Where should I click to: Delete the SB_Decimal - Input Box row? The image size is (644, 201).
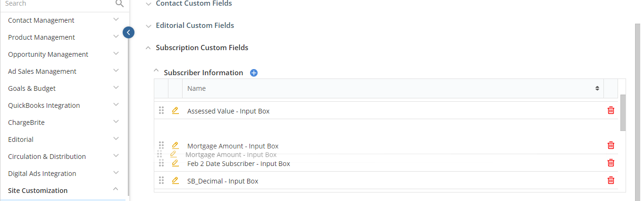coord(611,180)
